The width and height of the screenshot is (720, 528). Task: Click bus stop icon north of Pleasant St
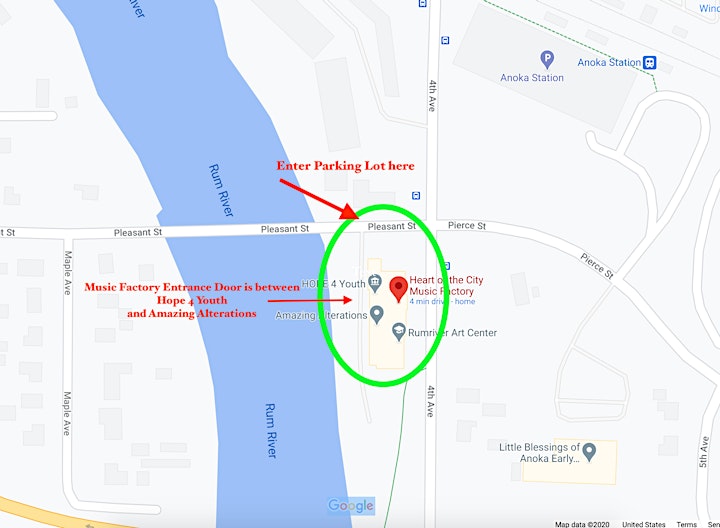416,196
